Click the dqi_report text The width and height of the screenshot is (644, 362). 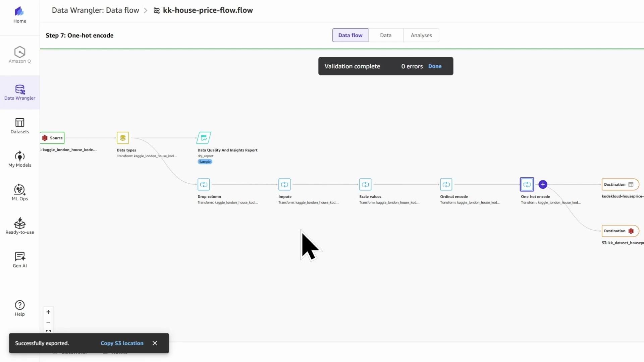pos(206,156)
